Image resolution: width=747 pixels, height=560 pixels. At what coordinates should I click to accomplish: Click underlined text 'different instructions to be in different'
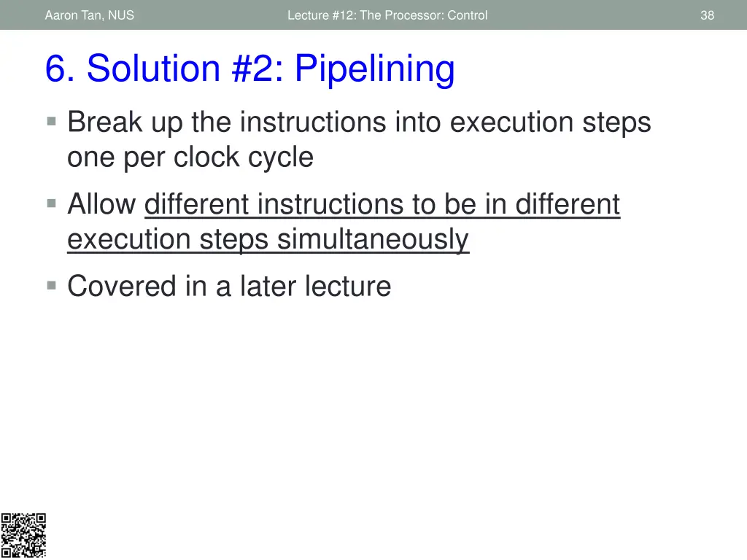tap(382, 204)
